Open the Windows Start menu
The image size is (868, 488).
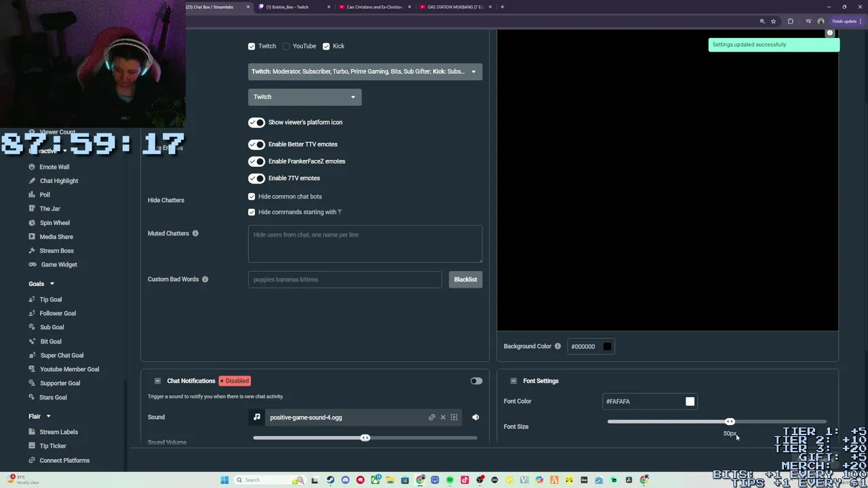click(x=224, y=480)
